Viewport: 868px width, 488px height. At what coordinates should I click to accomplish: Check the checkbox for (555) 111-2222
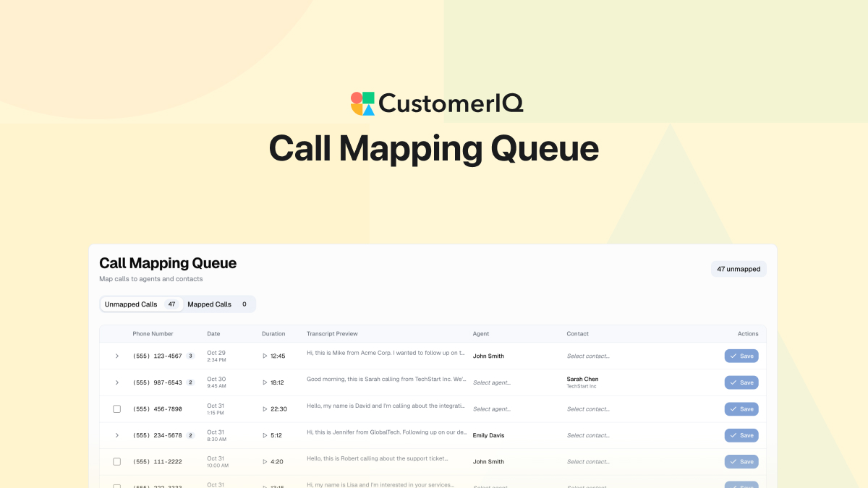click(x=116, y=461)
